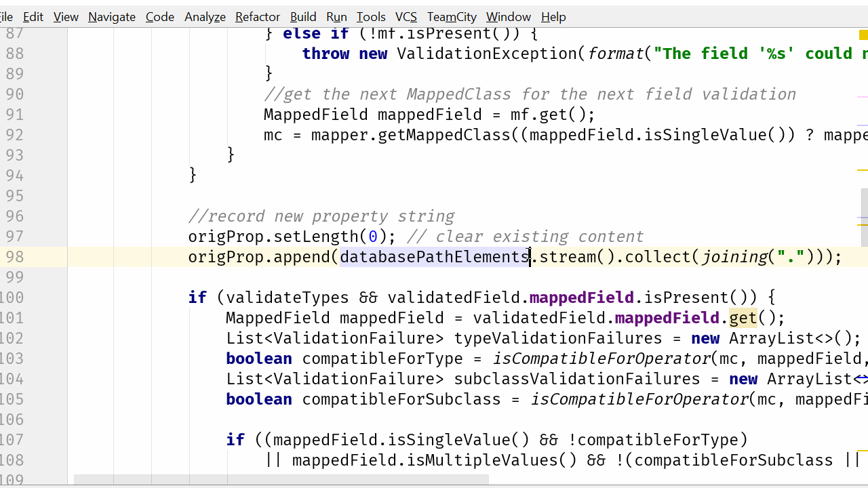868x488 pixels.
Task: Select the highlighted databasePathElements identifier
Action: pyautogui.click(x=434, y=256)
